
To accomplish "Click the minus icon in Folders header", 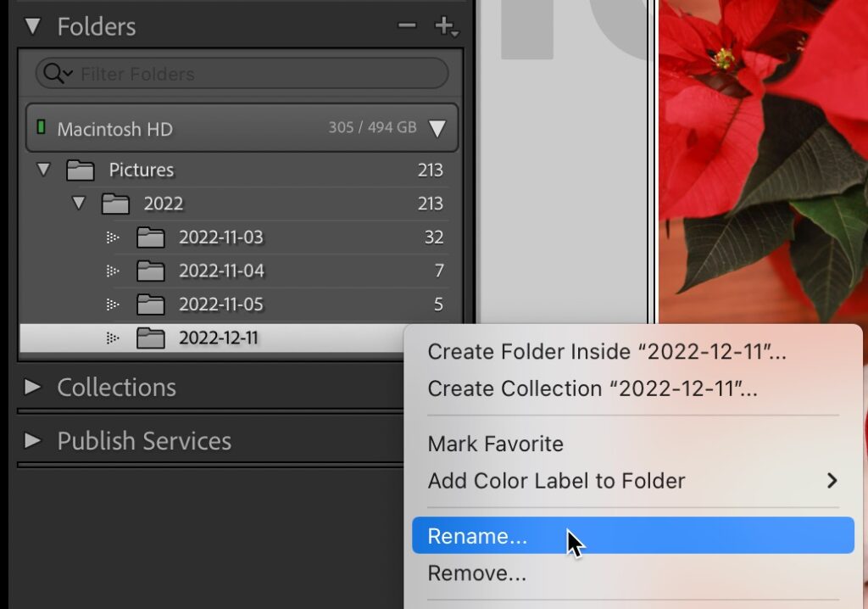I will pyautogui.click(x=407, y=26).
